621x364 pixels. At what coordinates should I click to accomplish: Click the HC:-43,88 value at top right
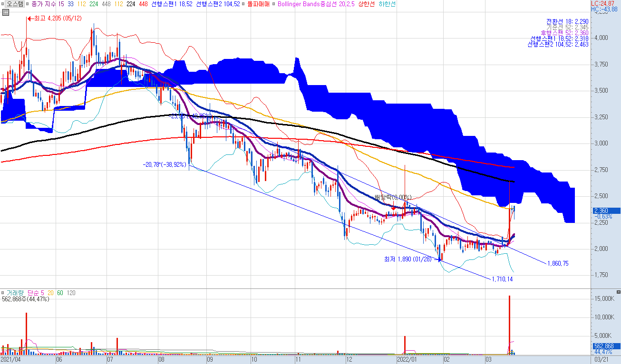pyautogui.click(x=604, y=9)
